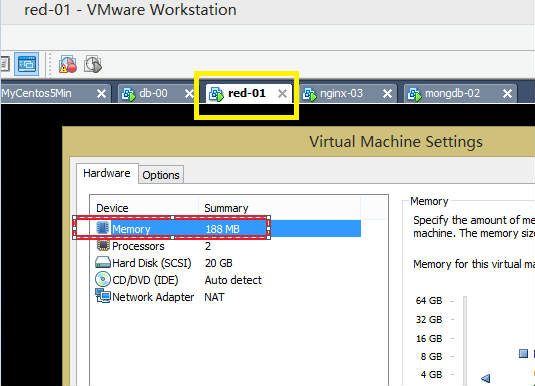Viewport: 535px width, 386px height.
Task: Click the blue memory slider arrow marker
Action: pyautogui.click(x=486, y=378)
